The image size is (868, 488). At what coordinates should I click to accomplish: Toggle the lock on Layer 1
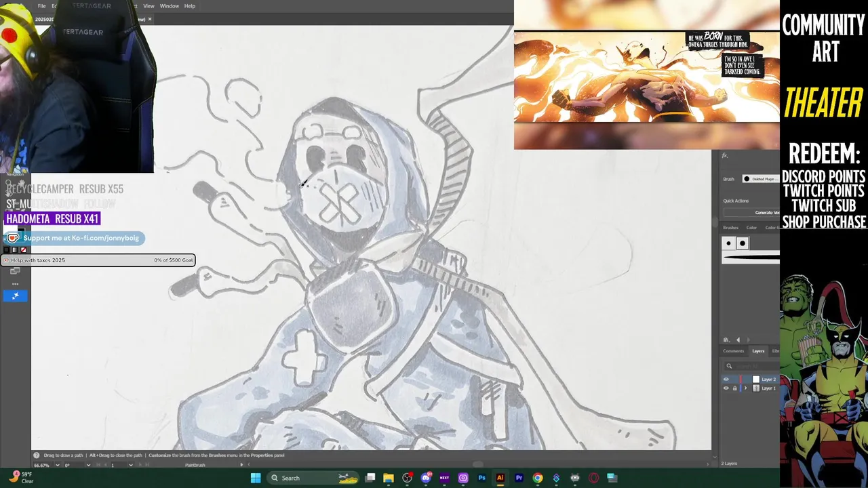pyautogui.click(x=734, y=388)
